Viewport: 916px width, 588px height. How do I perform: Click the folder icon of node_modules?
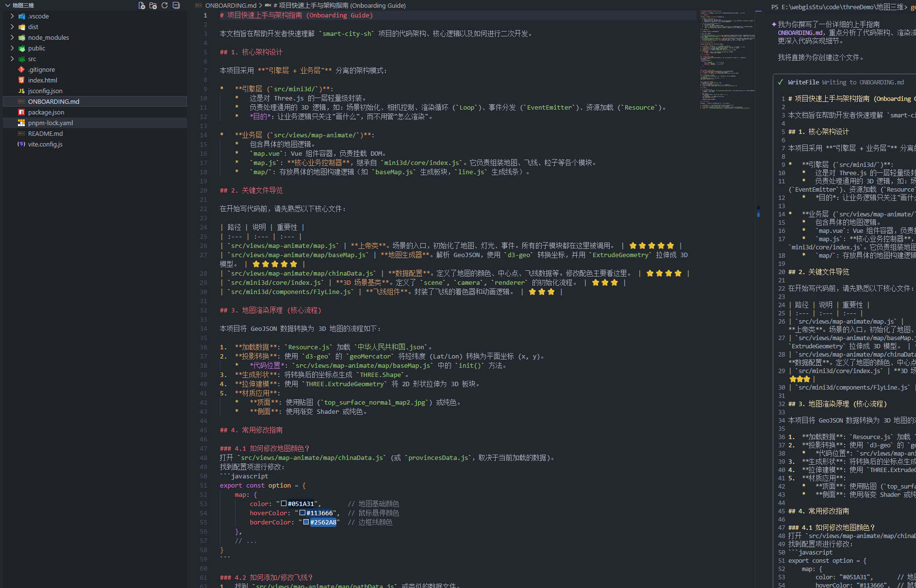tap(21, 37)
